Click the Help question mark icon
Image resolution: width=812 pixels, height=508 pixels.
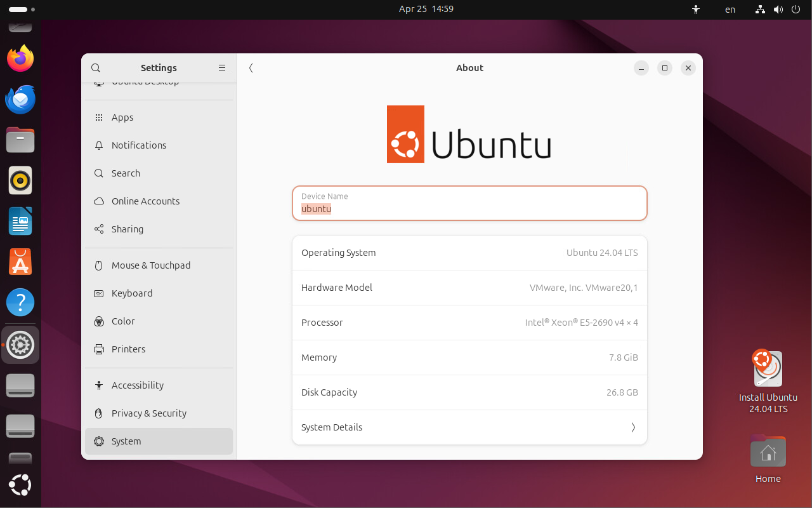coord(20,302)
